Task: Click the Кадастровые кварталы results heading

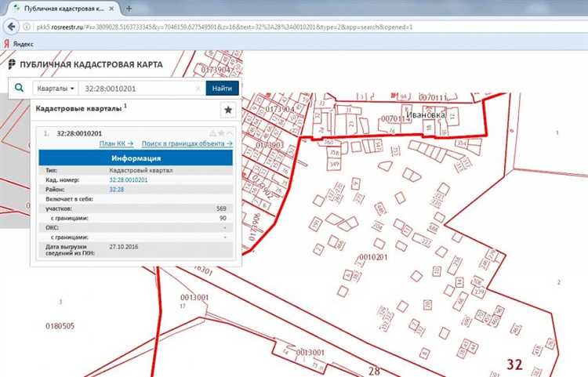Action: click(x=78, y=108)
